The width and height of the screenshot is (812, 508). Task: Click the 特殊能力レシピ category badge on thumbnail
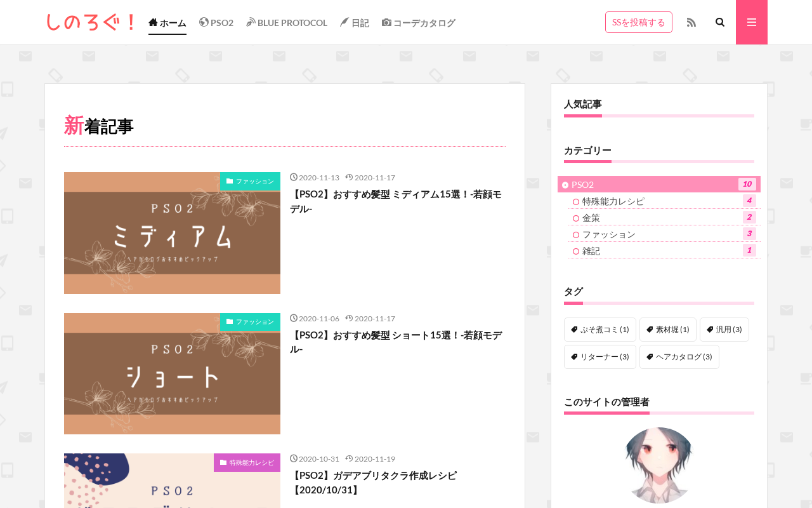point(247,462)
